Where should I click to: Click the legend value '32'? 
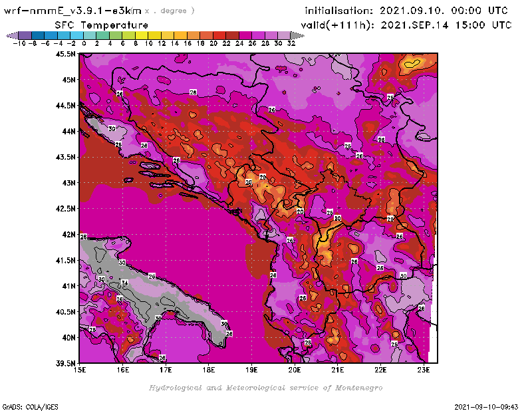tap(291, 43)
